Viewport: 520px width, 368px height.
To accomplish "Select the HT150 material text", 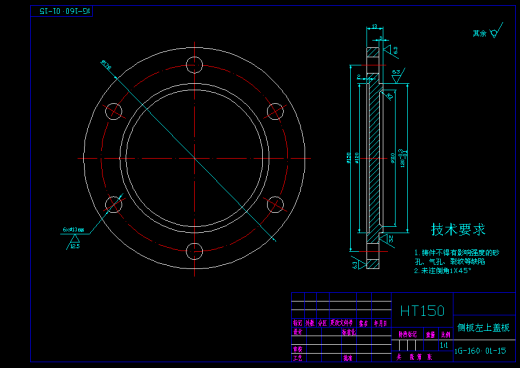I will click(422, 311).
